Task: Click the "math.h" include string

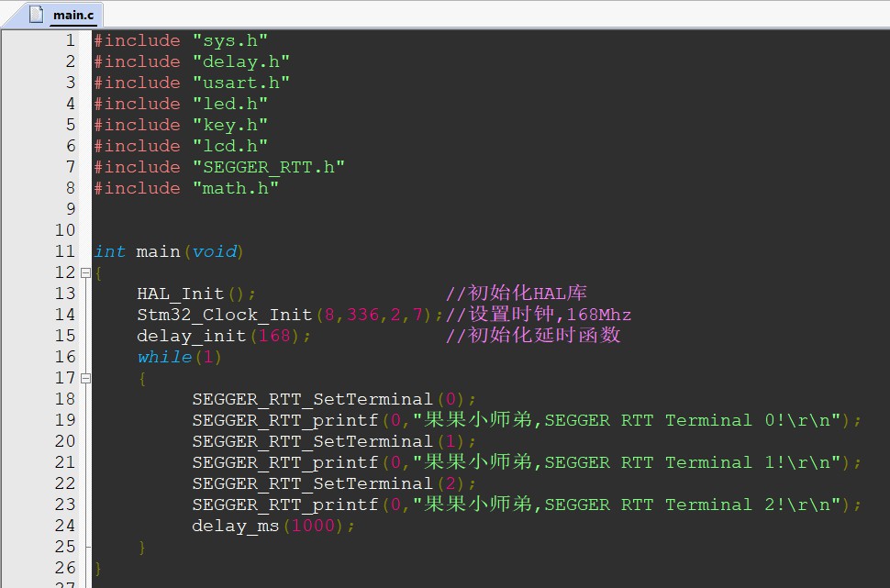Action: coord(236,188)
